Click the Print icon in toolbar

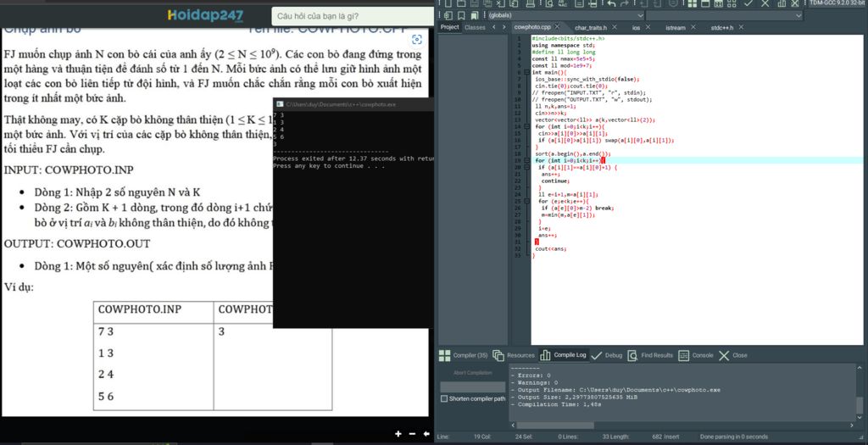531,3
